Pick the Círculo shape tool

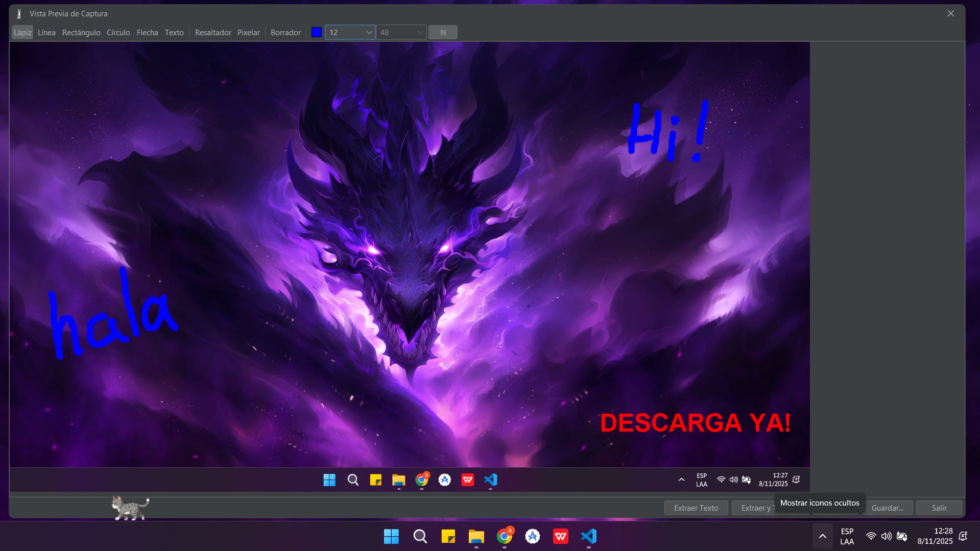(x=118, y=33)
